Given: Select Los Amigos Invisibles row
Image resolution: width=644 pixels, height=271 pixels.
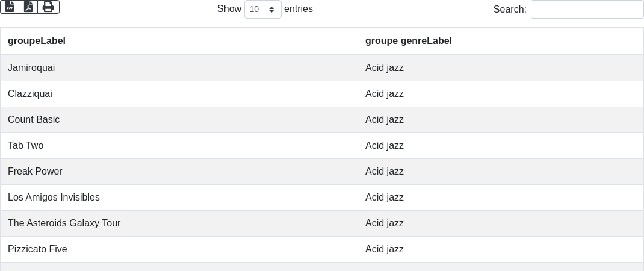Looking at the screenshot, I should (54, 198).
